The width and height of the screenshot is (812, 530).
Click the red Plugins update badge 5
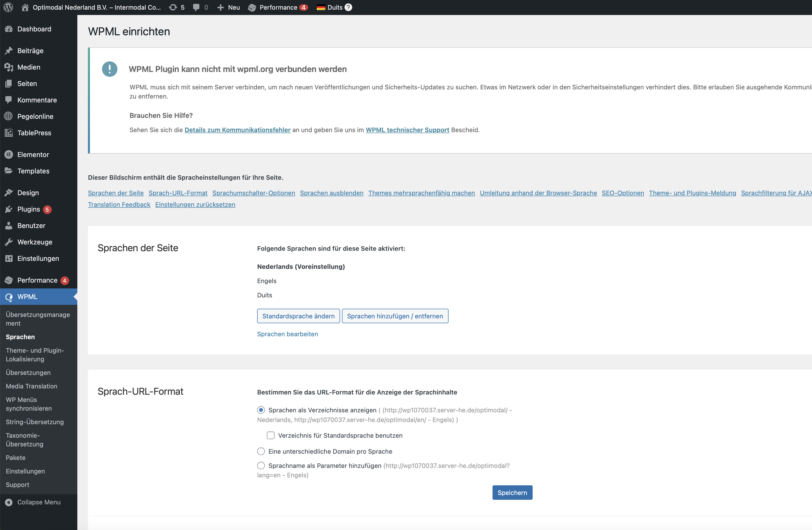pos(47,209)
